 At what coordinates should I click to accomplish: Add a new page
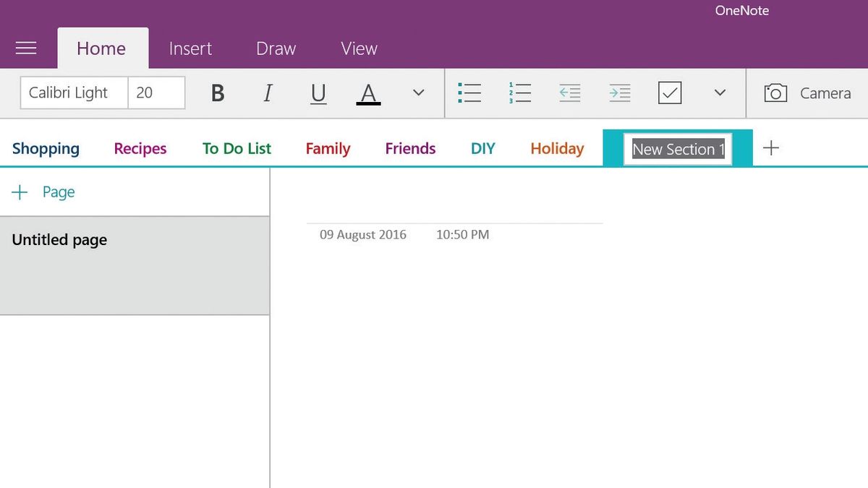pos(45,192)
